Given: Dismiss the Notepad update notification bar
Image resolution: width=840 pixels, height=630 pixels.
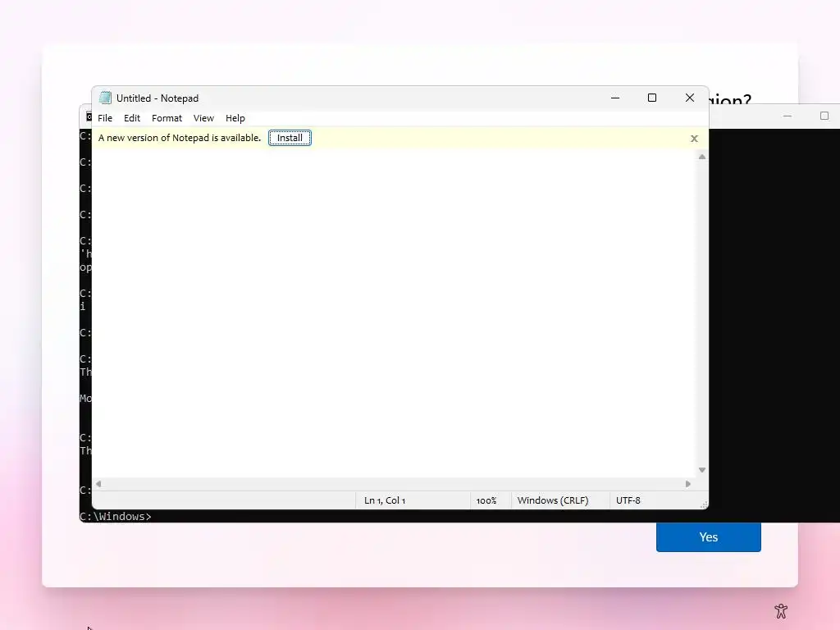Looking at the screenshot, I should (x=694, y=139).
